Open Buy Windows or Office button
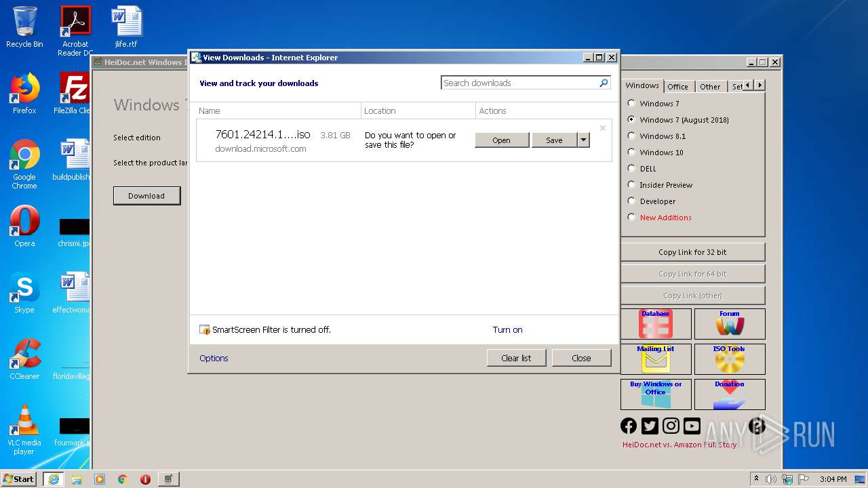The width and height of the screenshot is (868, 488). 656,394
